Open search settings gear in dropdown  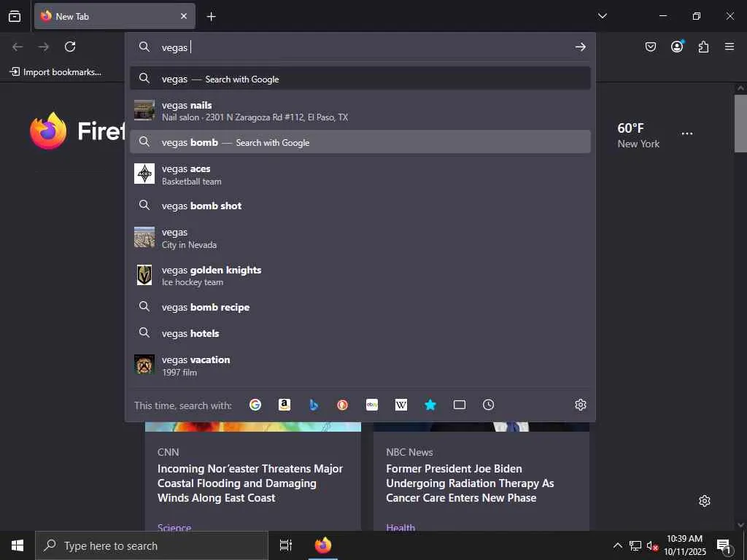(580, 405)
